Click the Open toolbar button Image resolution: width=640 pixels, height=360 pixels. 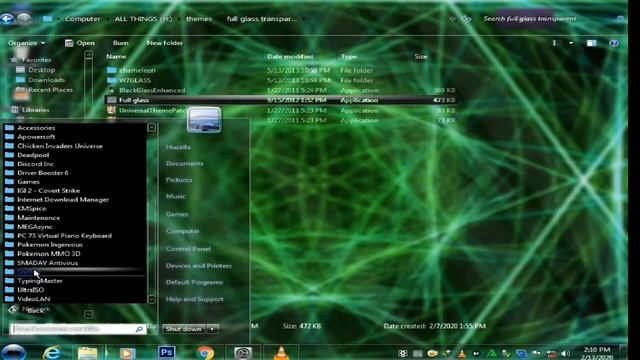80,43
